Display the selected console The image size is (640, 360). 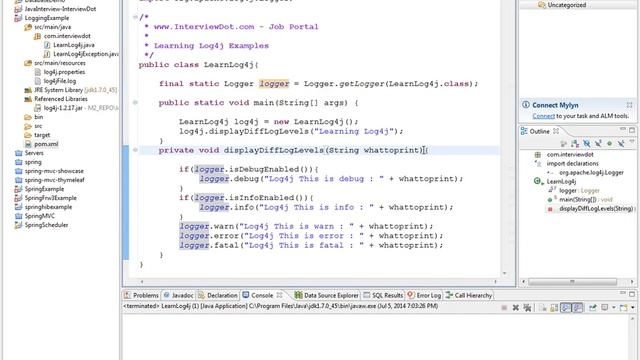point(604,307)
